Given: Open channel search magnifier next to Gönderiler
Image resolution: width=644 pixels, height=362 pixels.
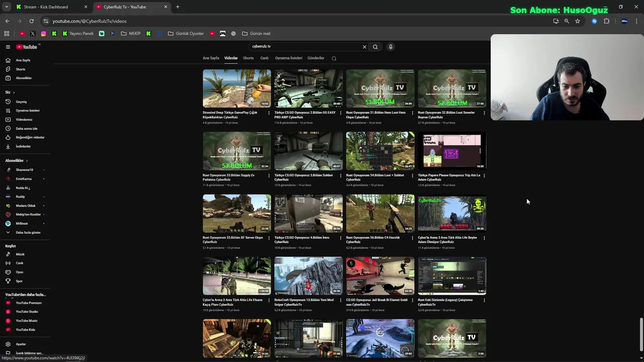Looking at the screenshot, I should tap(334, 58).
